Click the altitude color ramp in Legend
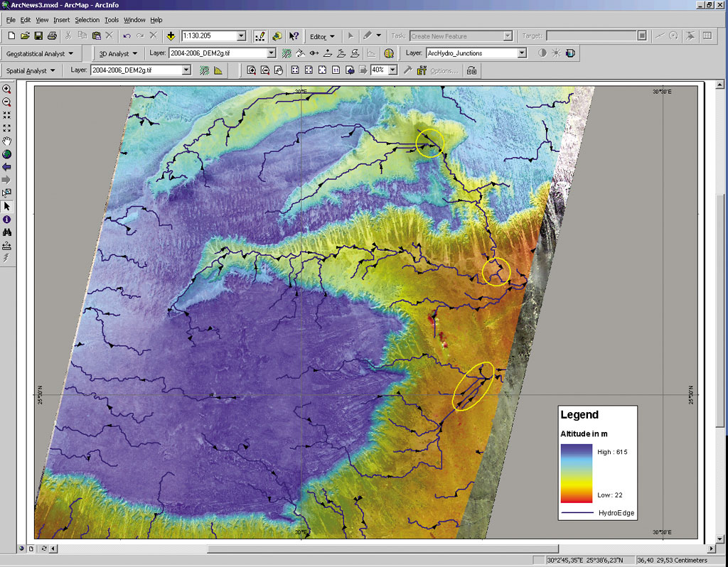The height and width of the screenshot is (567, 728). [576, 473]
